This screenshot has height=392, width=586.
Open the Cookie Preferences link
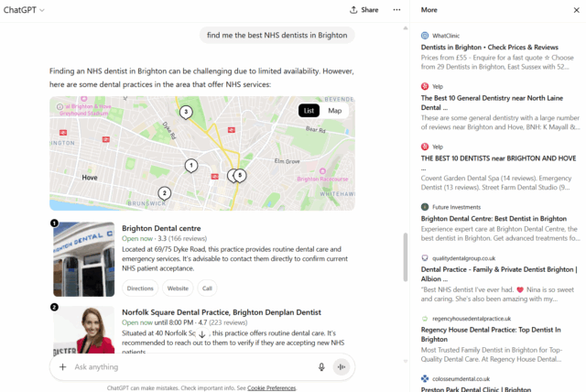tap(272, 387)
